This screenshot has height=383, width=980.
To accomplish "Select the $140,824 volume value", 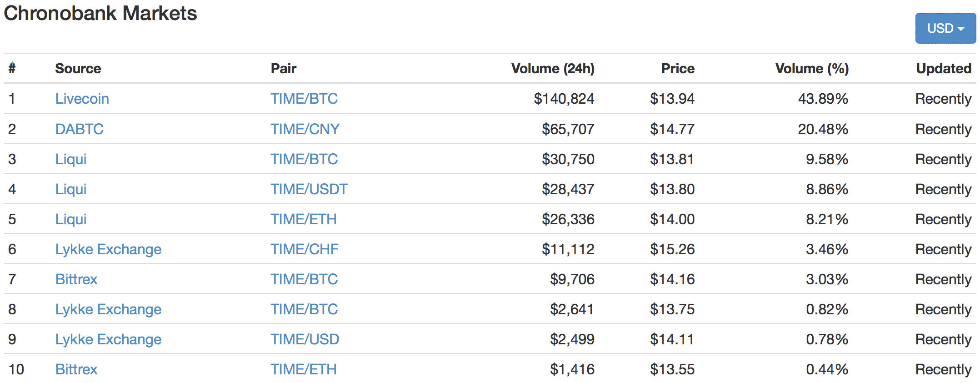I will click(x=564, y=99).
